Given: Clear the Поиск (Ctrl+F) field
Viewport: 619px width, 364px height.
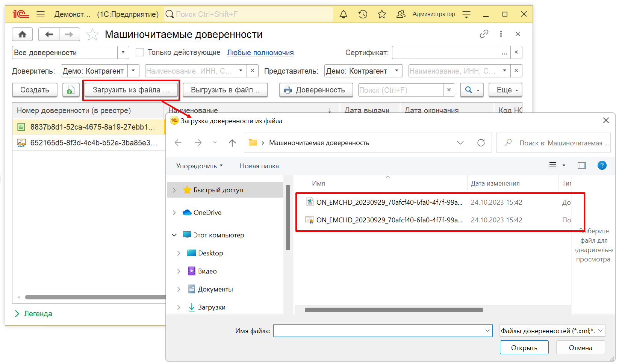Looking at the screenshot, I should pos(449,90).
